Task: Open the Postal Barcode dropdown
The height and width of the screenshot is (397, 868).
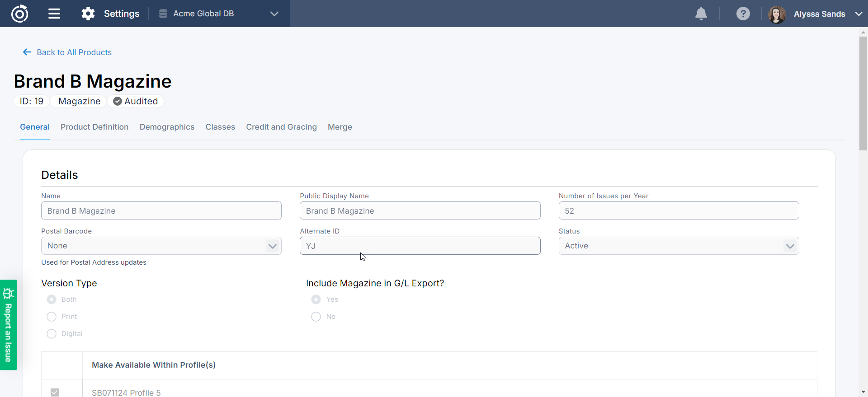Action: point(161,246)
